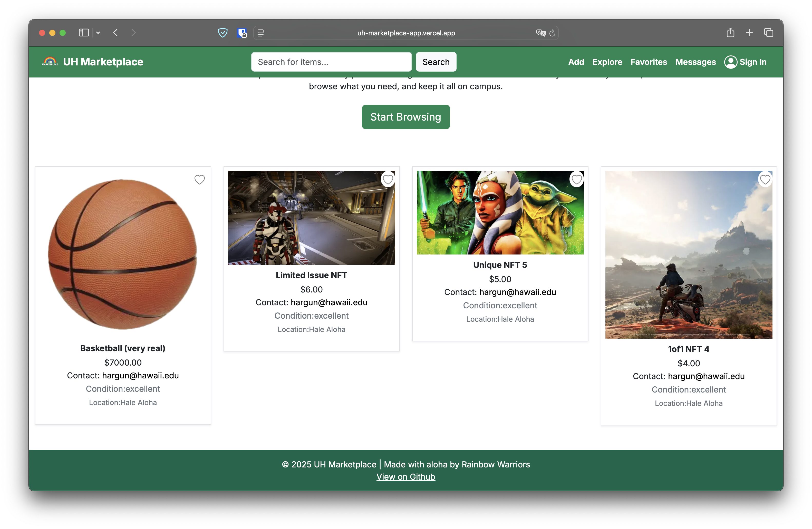The width and height of the screenshot is (812, 529).
Task: Toggle the Safari sidebar icon
Action: pos(84,33)
